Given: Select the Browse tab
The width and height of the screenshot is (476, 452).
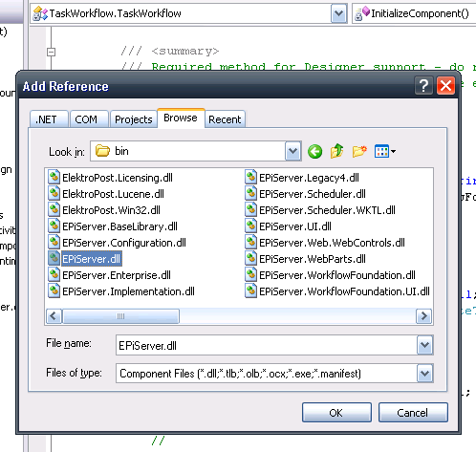Looking at the screenshot, I should [181, 118].
